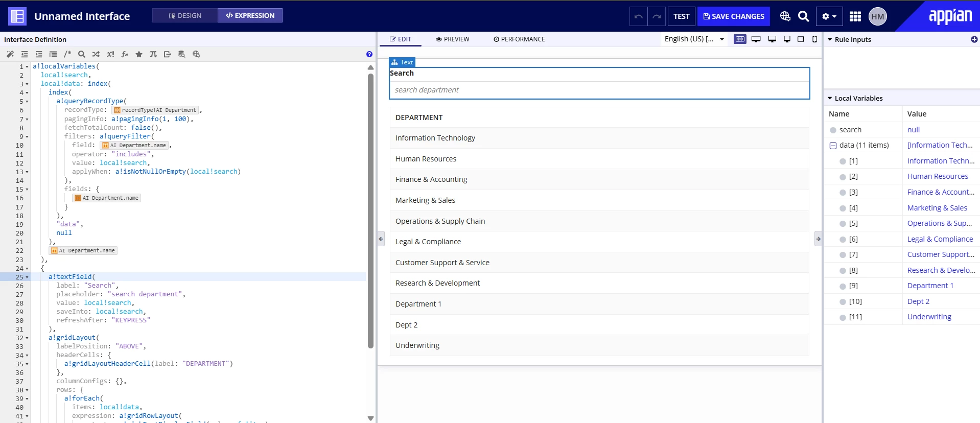Select the small desktop monitor preview size
980x423 pixels.
[787, 39]
